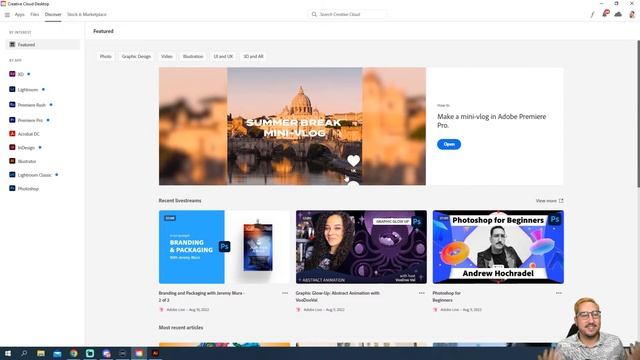640x360 pixels.
Task: Open the Mail app on taskbar
Action: click(57, 353)
